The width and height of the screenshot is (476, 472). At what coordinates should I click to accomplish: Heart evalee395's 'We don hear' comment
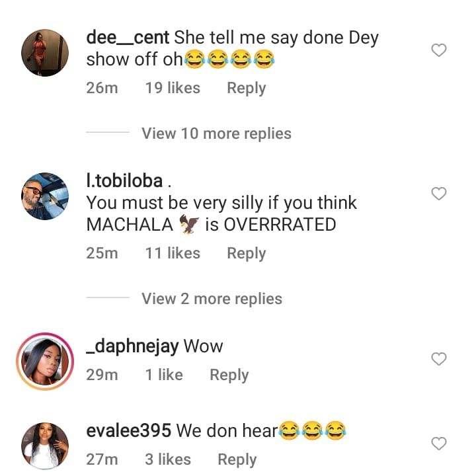point(438,444)
